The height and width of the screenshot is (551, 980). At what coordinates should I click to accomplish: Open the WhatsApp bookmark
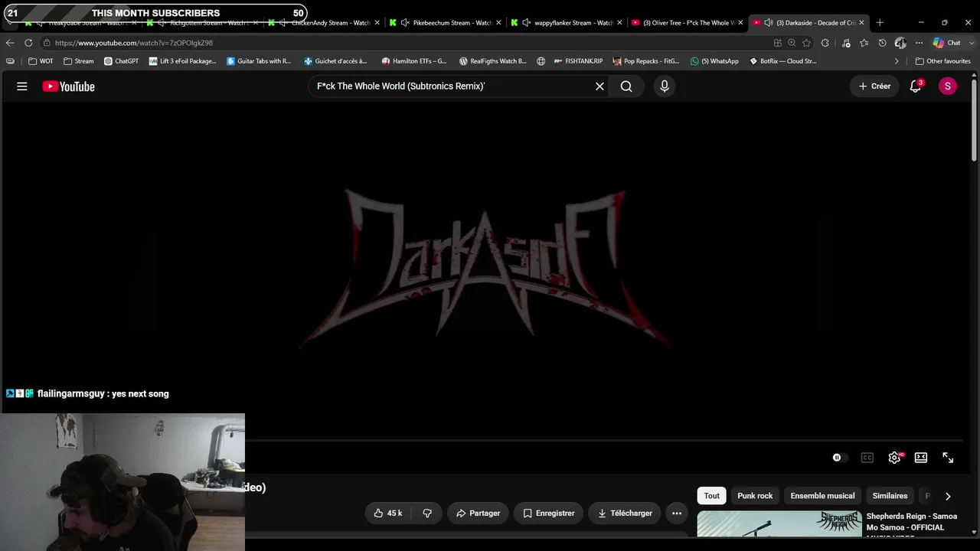(715, 61)
